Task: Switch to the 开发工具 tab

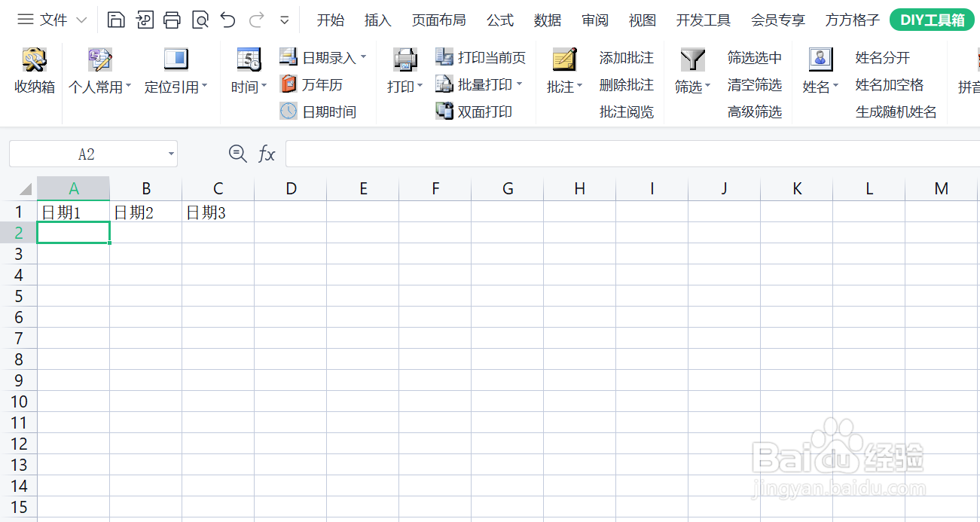Action: click(x=704, y=20)
